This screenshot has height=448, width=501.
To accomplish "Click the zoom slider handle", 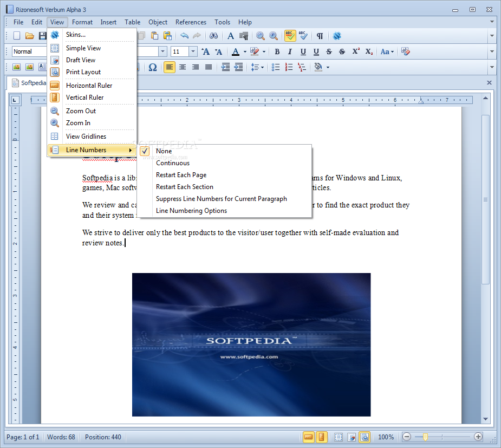I will pos(425,437).
